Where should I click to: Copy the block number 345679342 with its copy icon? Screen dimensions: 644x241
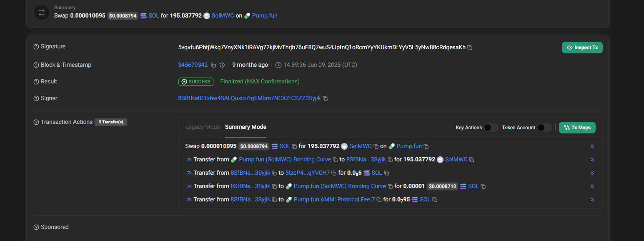213,65
